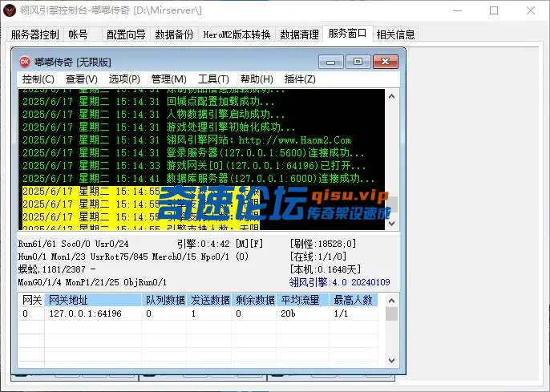Click the gateway table scroll down arrow

pos(391,360)
